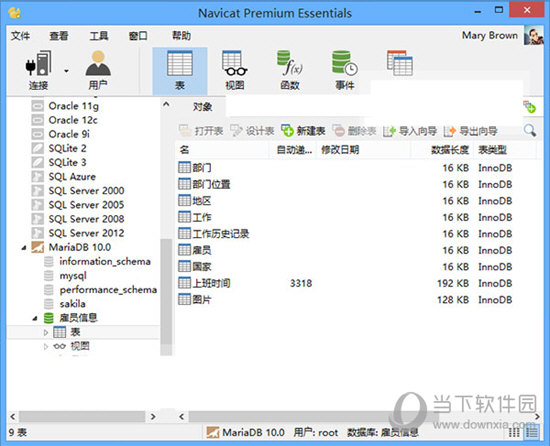
Task: Select the 地区 table
Action: pyautogui.click(x=195, y=201)
